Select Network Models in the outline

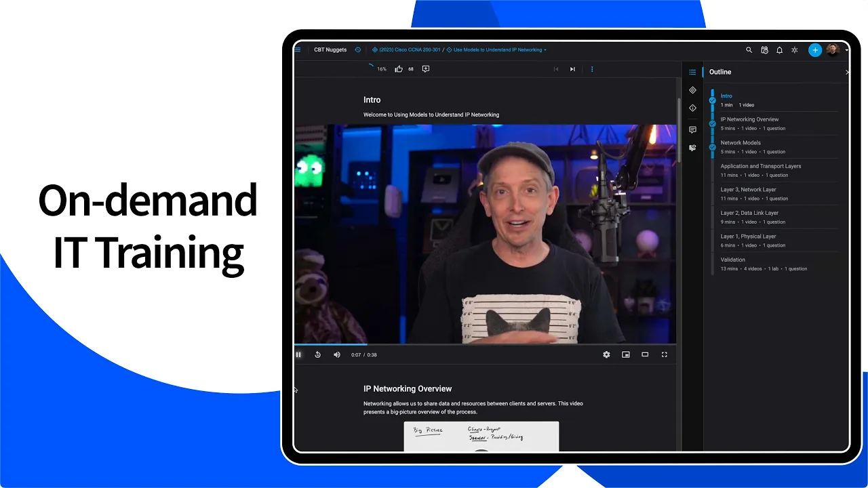741,143
